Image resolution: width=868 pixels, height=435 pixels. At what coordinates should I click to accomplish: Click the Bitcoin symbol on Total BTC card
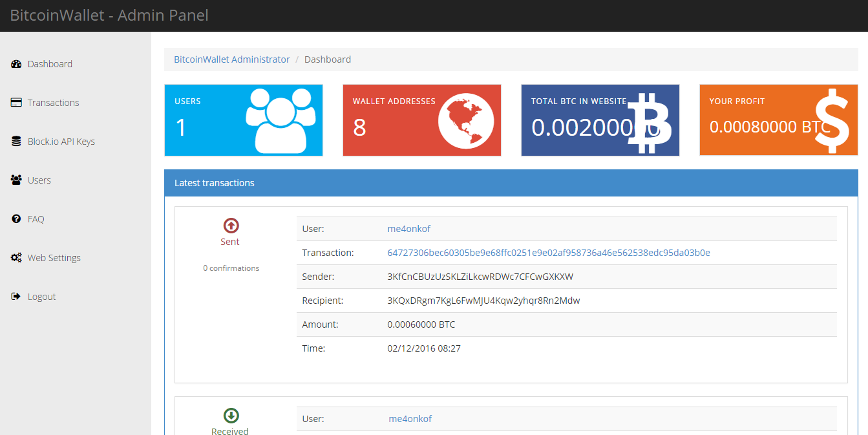(651, 123)
